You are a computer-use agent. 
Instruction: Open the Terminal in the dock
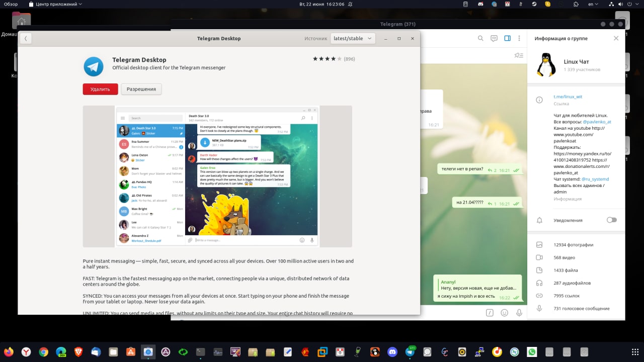200,352
